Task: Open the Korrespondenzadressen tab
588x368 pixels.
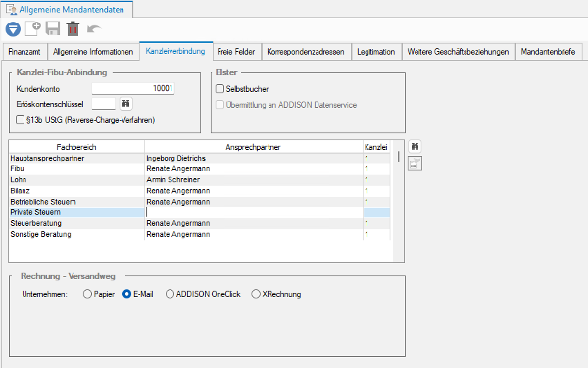Action: [306, 52]
